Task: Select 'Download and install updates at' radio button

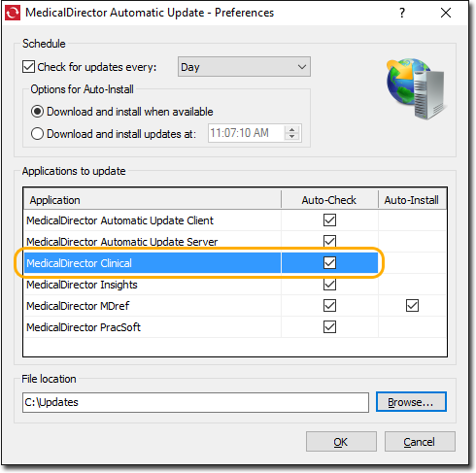Action: coord(37,133)
